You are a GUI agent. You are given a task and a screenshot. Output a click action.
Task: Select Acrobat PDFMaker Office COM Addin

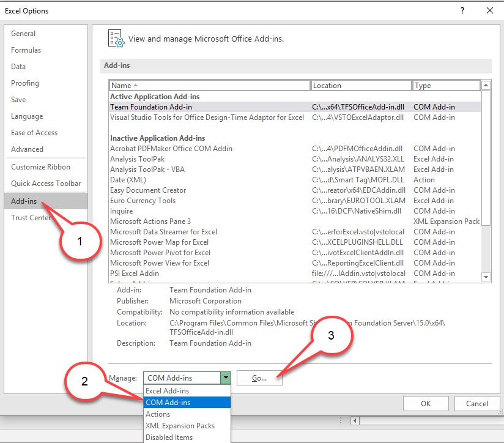(x=295, y=149)
